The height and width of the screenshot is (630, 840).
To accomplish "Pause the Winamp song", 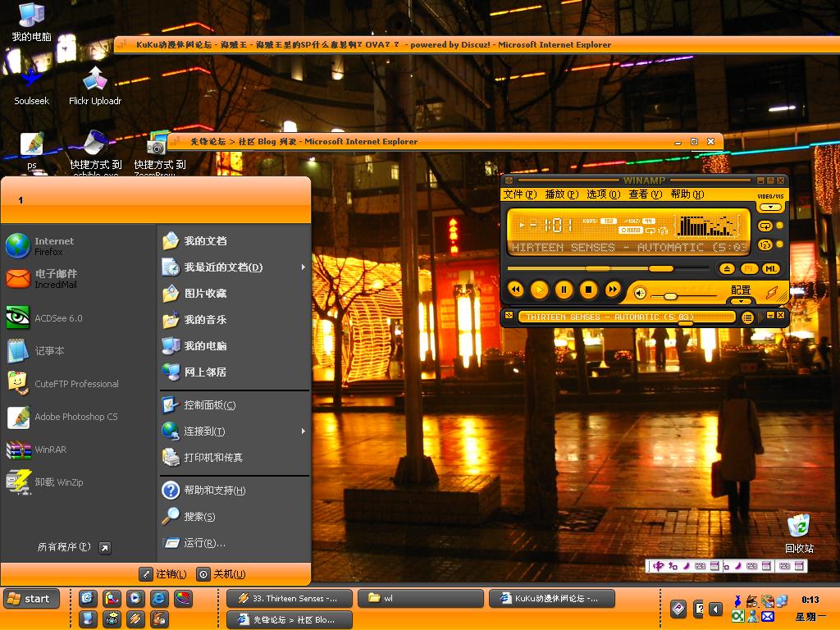I will pyautogui.click(x=564, y=290).
